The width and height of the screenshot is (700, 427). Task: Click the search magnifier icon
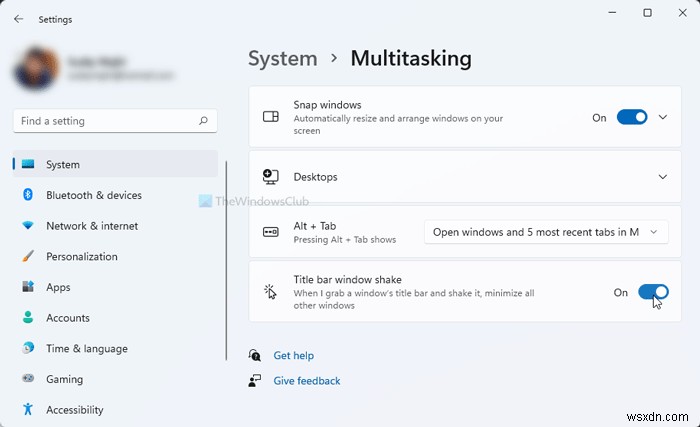click(x=204, y=121)
